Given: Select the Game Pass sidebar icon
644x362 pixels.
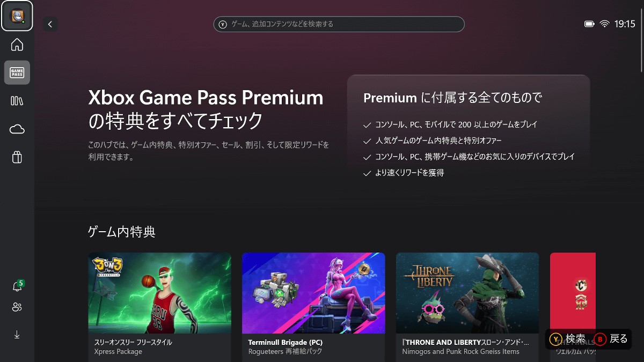Looking at the screenshot, I should [x=17, y=72].
